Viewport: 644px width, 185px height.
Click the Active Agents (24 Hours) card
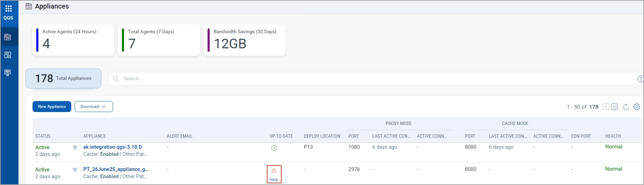click(x=73, y=40)
